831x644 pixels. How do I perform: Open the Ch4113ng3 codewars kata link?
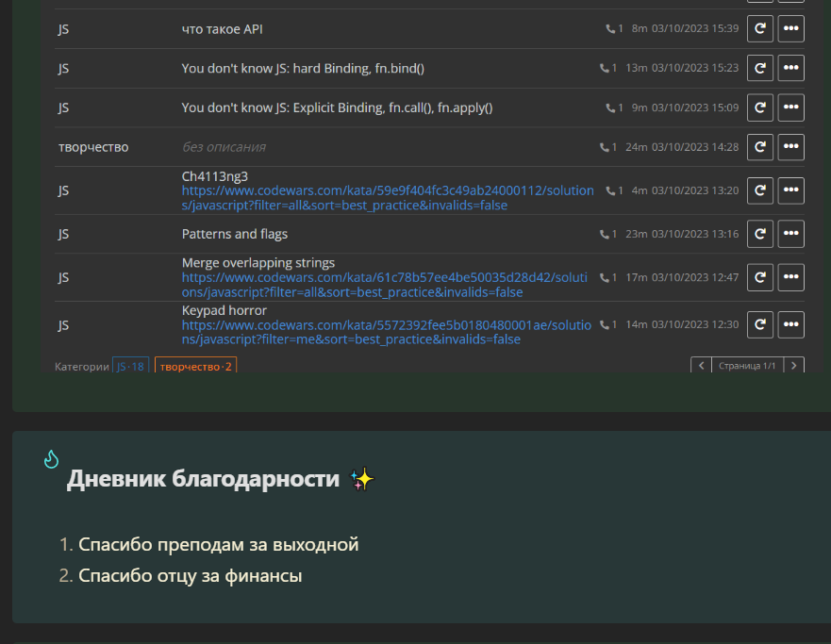pos(387,198)
